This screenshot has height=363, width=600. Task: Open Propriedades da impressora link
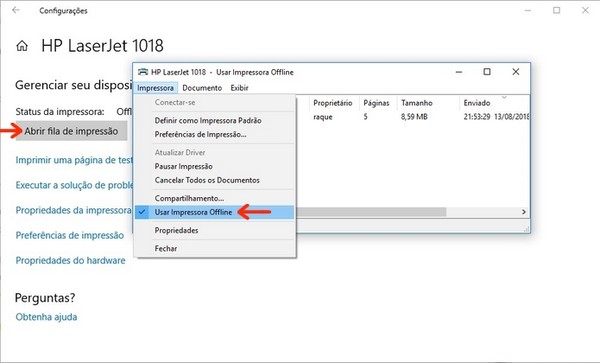[x=73, y=210]
